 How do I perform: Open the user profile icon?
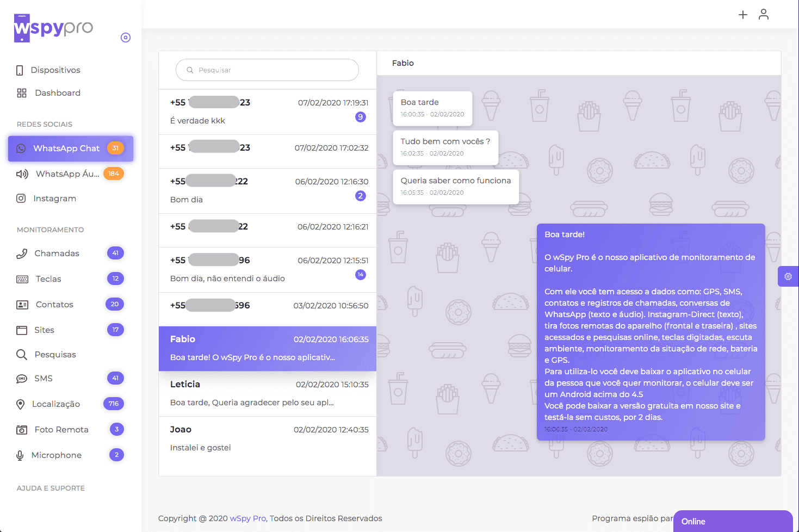point(764,14)
